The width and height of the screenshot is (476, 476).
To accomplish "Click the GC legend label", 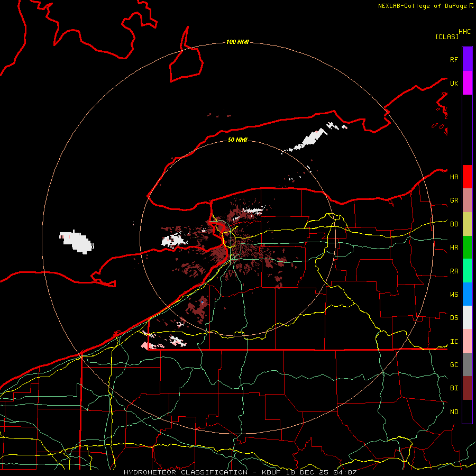I will tap(454, 365).
